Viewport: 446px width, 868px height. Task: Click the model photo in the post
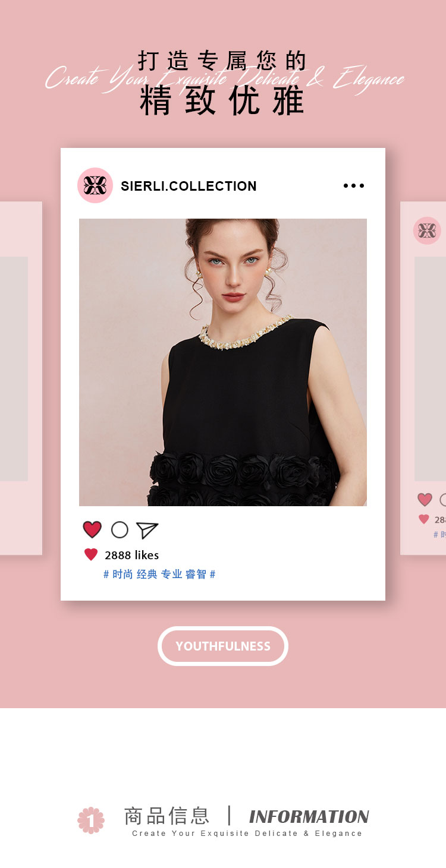[x=223, y=362]
